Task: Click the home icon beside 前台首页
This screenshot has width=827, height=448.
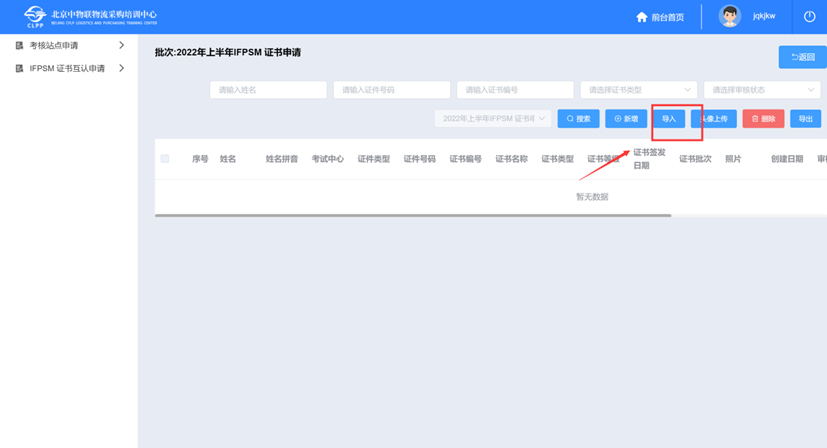Action: click(642, 17)
